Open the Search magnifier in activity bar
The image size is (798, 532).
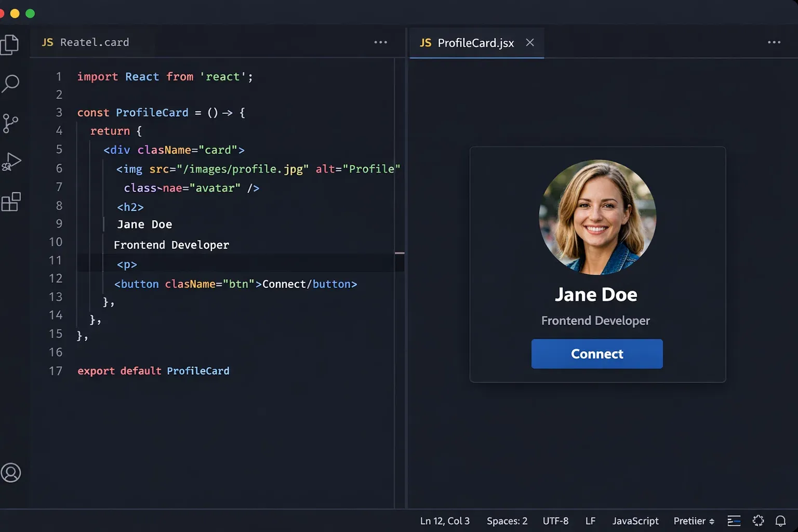10,83
